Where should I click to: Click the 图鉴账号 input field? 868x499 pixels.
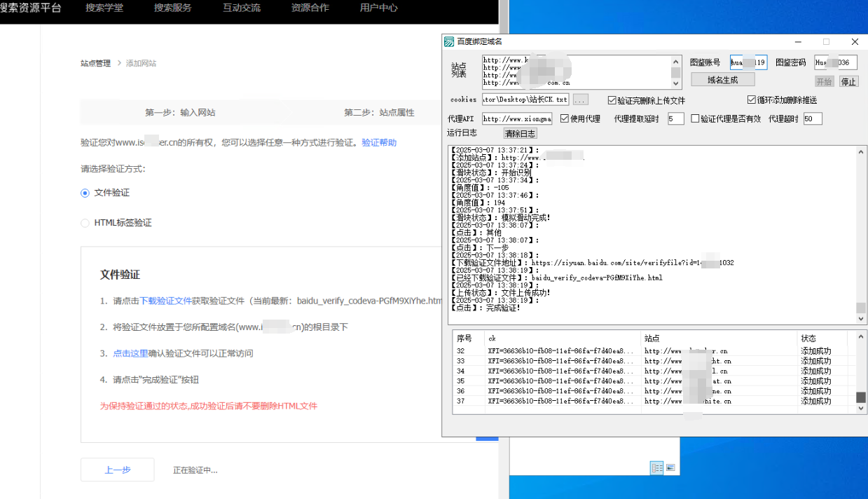[748, 62]
